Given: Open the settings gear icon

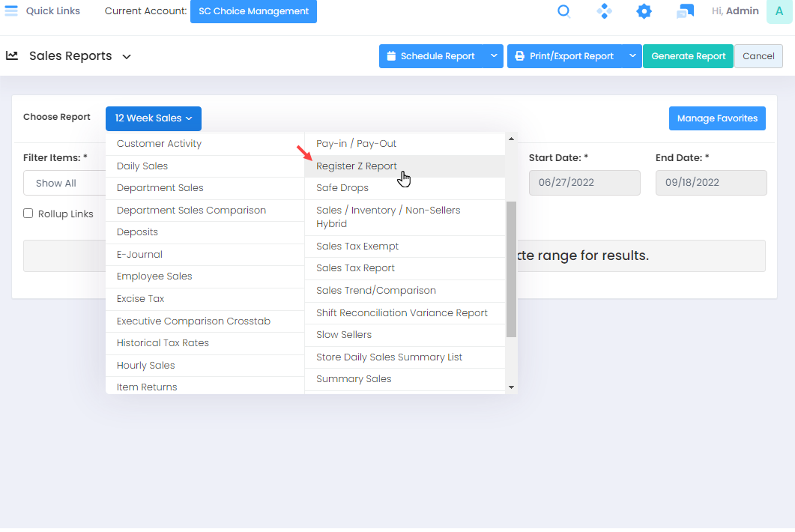Looking at the screenshot, I should [644, 11].
